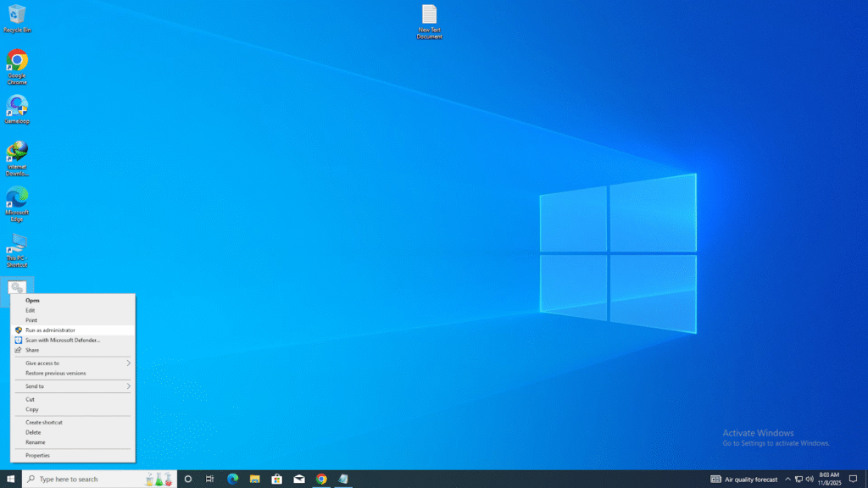This screenshot has width=868, height=488.
Task: Click the Windows Start button
Action: tap(11, 479)
